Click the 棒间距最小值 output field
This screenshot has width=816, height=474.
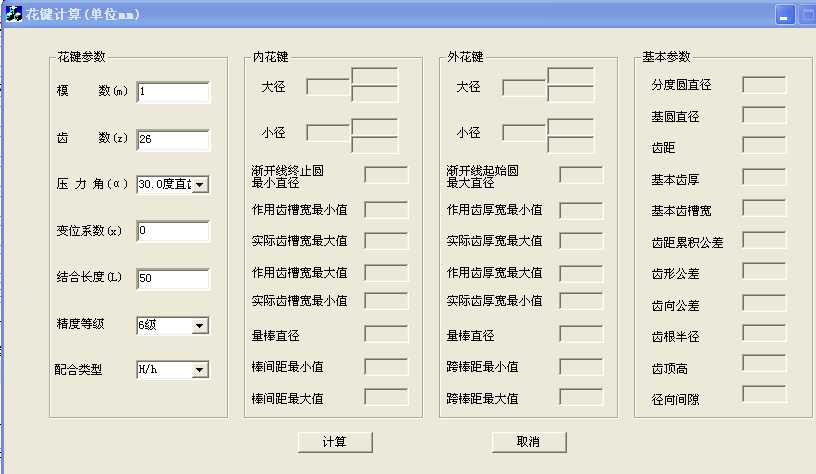(387, 367)
